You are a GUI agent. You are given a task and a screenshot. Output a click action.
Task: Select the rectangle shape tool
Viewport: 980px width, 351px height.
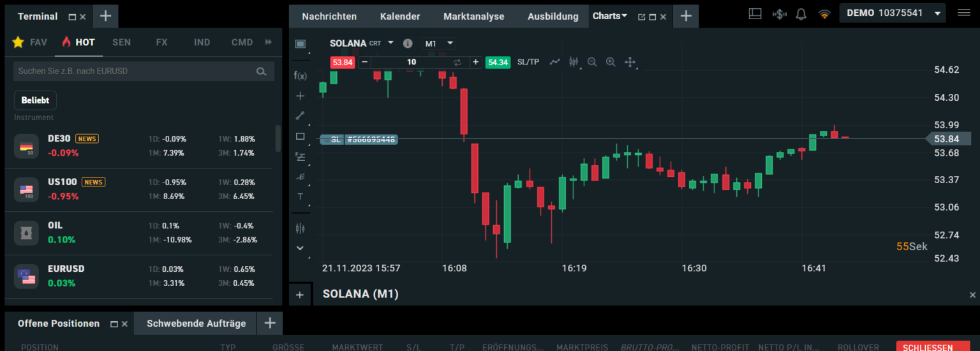(x=300, y=136)
